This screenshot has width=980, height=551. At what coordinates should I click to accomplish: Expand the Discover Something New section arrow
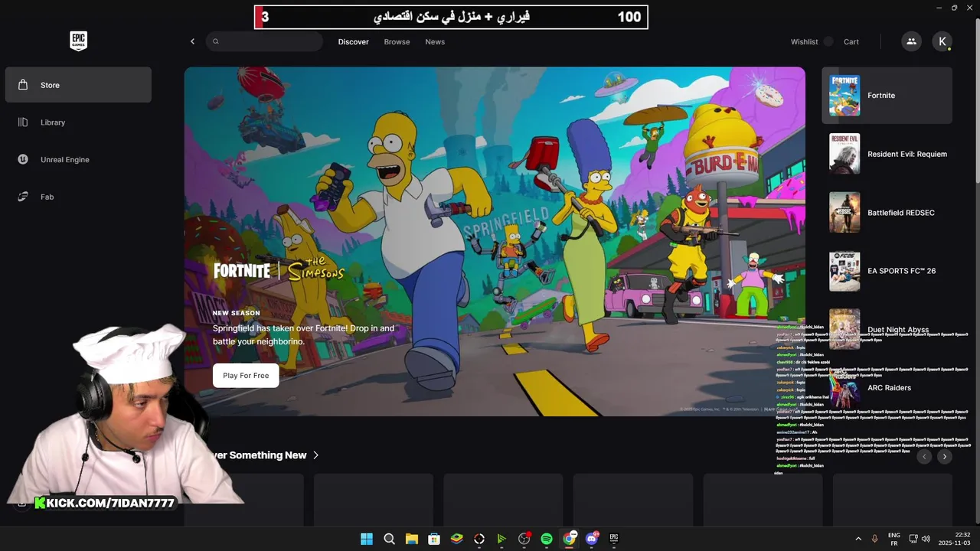[x=315, y=455]
